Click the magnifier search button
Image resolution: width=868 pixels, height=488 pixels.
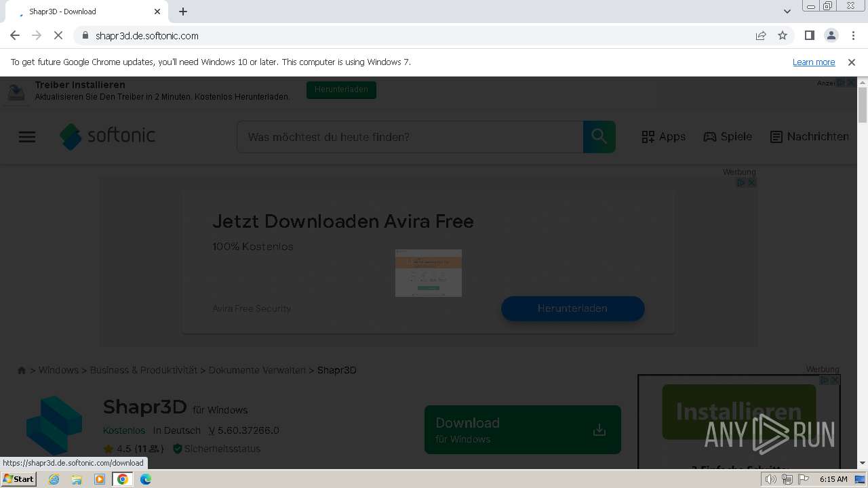599,137
